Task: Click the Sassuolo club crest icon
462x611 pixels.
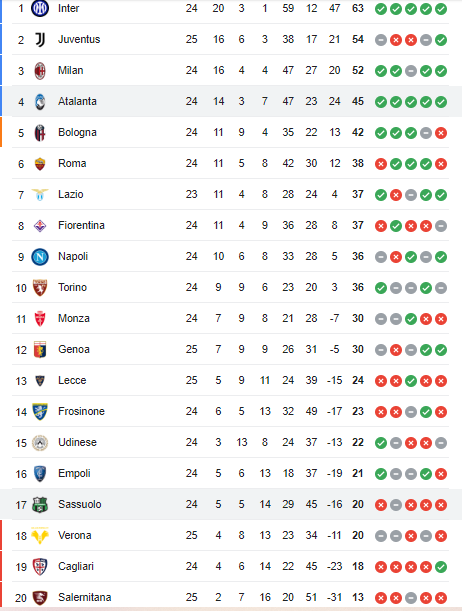Action: point(40,505)
